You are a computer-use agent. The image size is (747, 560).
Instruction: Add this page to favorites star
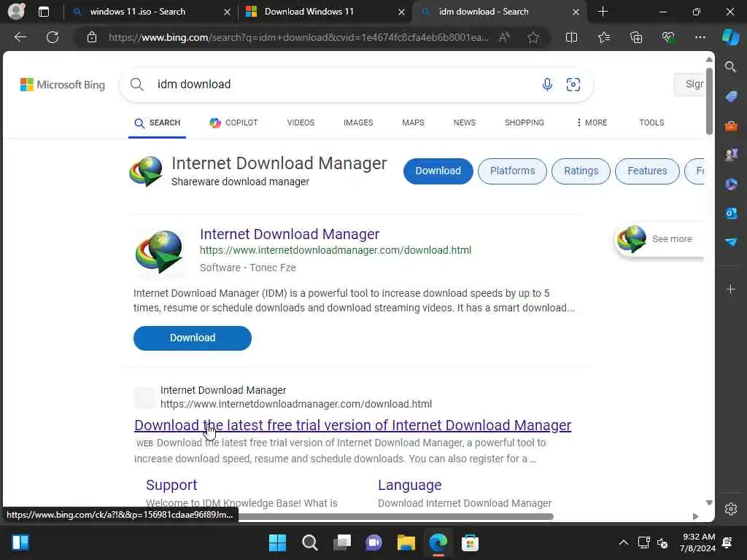point(533,37)
